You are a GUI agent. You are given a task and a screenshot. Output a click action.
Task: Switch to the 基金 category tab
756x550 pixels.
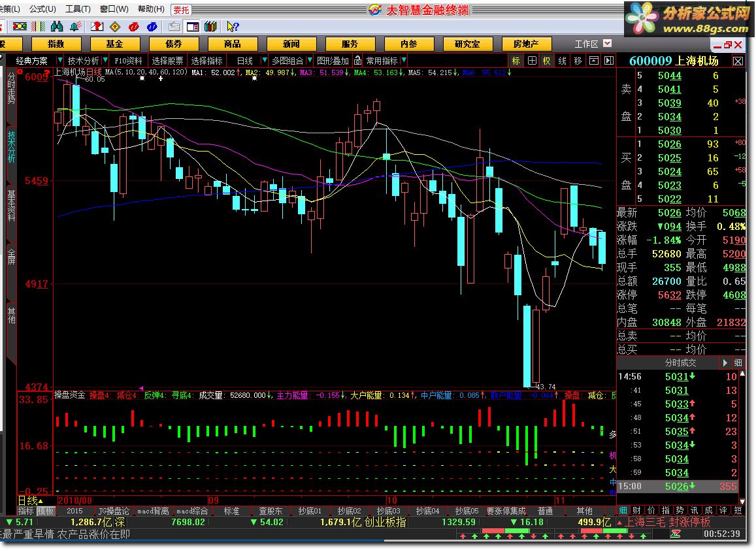pos(115,44)
